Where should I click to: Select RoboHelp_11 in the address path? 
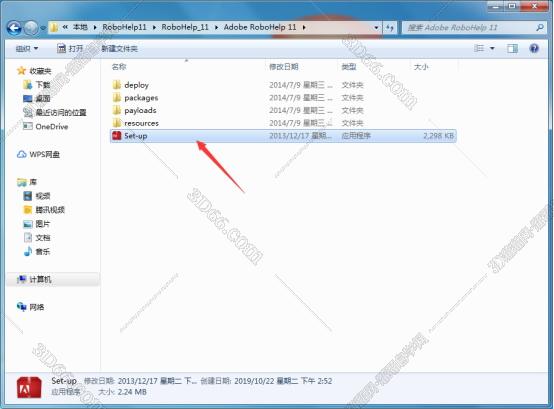(x=185, y=27)
